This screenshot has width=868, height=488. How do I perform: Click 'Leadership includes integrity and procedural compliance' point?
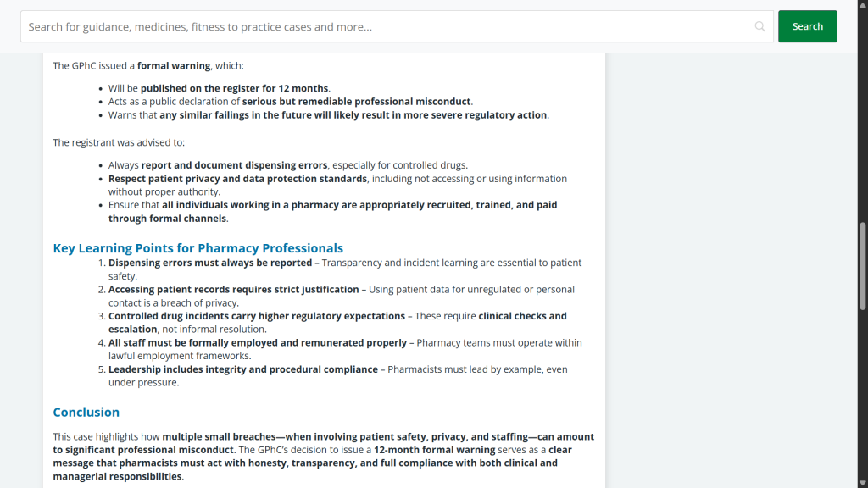[243, 369]
